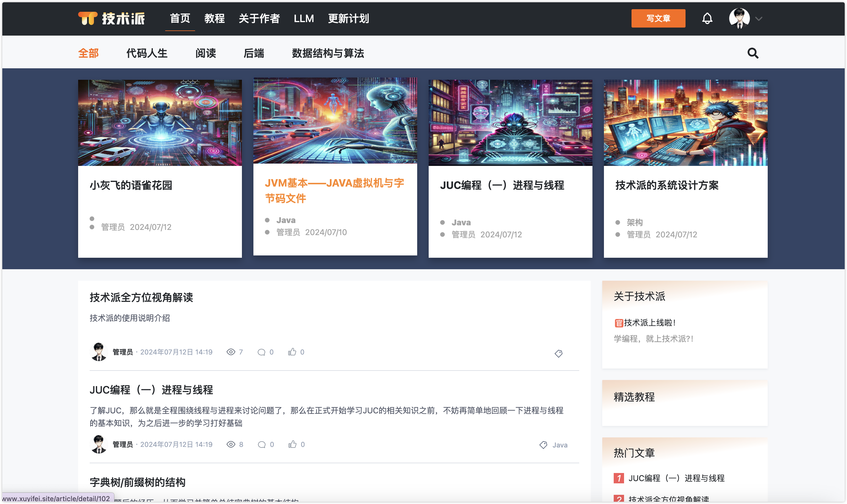This screenshot has width=847, height=504.
Task: Click comment icon on JUC编程 article row
Action: 261,445
